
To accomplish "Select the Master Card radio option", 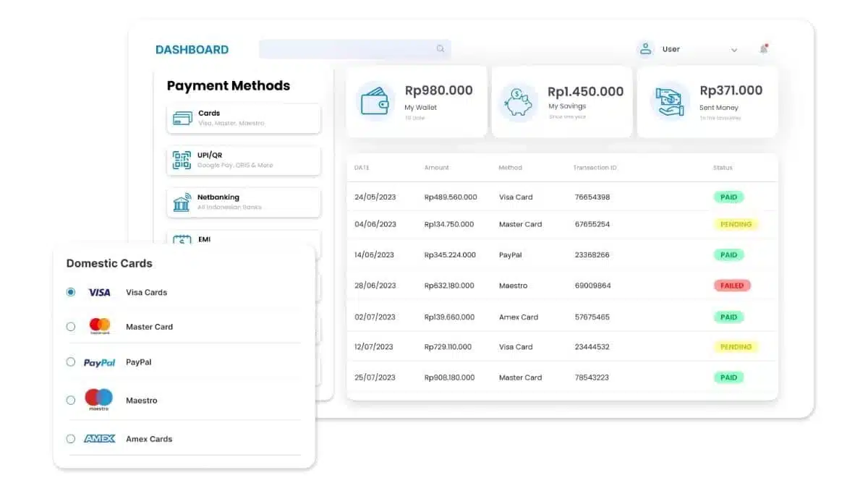I will (71, 327).
